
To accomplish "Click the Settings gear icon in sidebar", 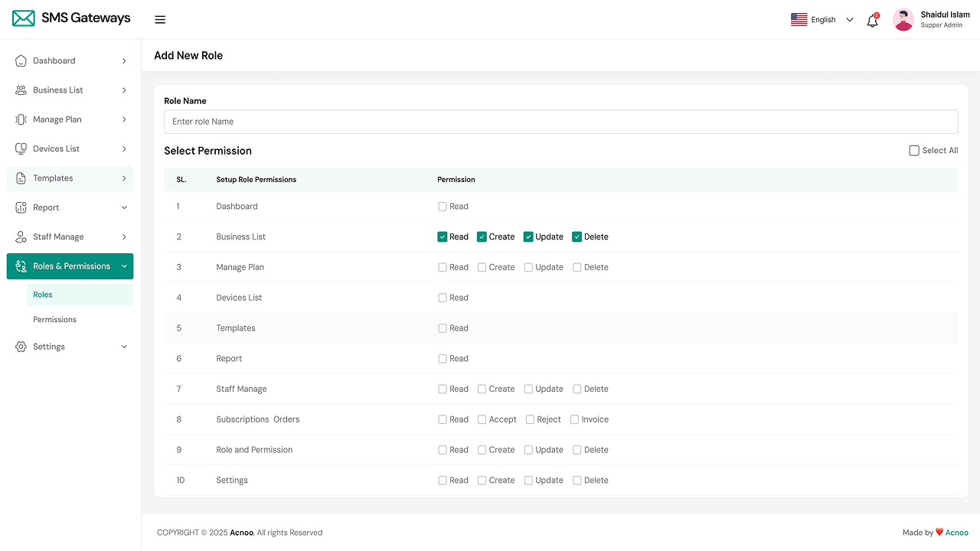I will tap(21, 347).
